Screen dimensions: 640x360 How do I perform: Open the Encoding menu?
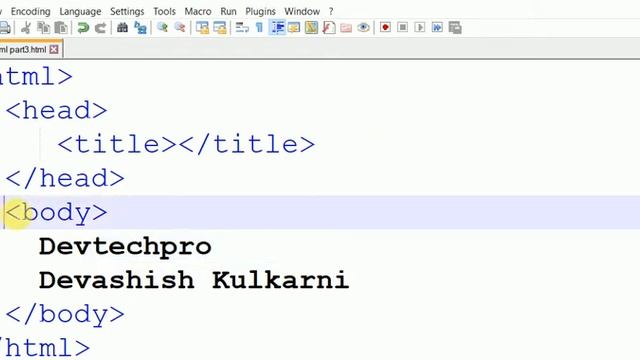[31, 11]
